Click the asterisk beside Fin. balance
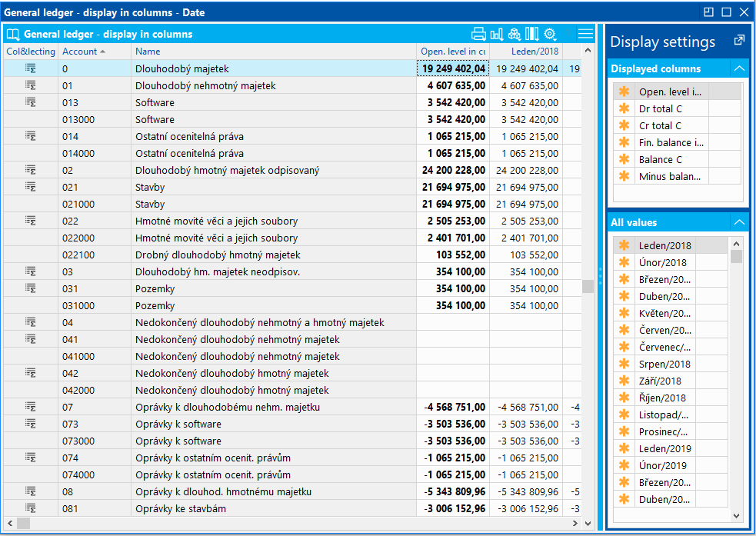The width and height of the screenshot is (756, 536). click(x=624, y=142)
